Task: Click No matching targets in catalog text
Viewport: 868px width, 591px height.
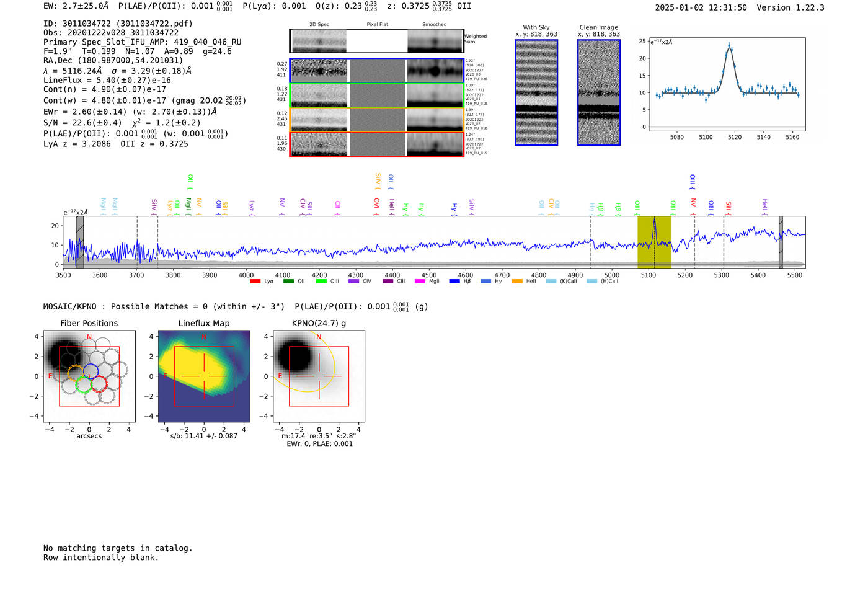Action: tap(118, 548)
